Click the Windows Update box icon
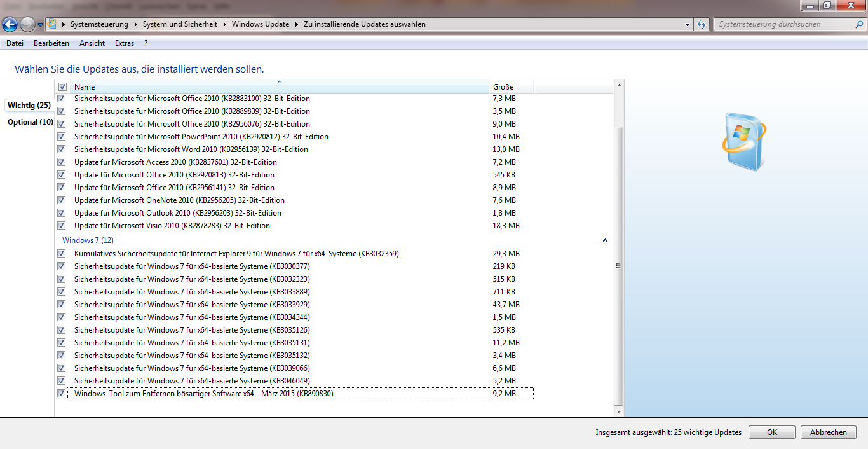This screenshot has height=449, width=868. (743, 141)
